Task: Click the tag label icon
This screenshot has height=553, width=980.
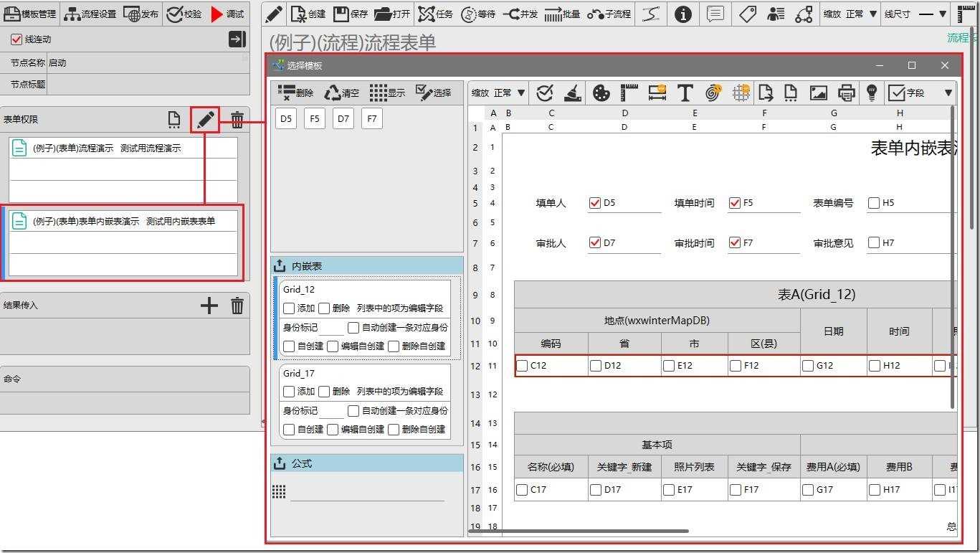Action: pyautogui.click(x=748, y=14)
